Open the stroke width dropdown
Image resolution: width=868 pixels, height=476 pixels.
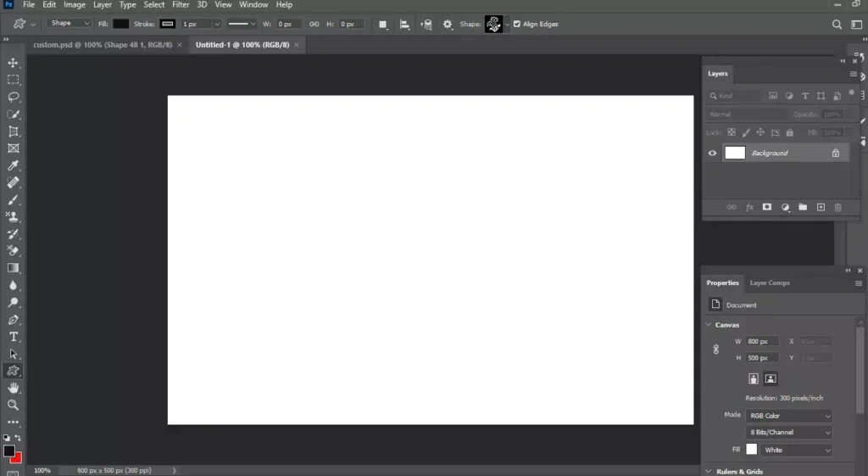click(217, 24)
